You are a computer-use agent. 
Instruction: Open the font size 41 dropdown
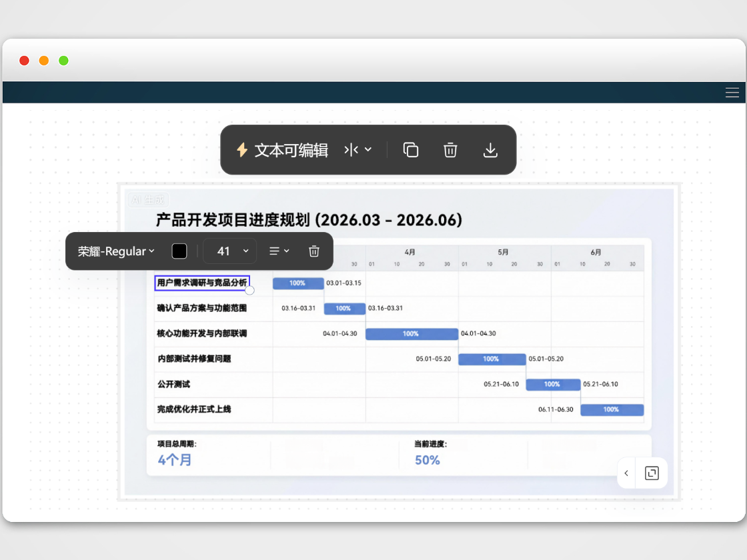(x=229, y=251)
